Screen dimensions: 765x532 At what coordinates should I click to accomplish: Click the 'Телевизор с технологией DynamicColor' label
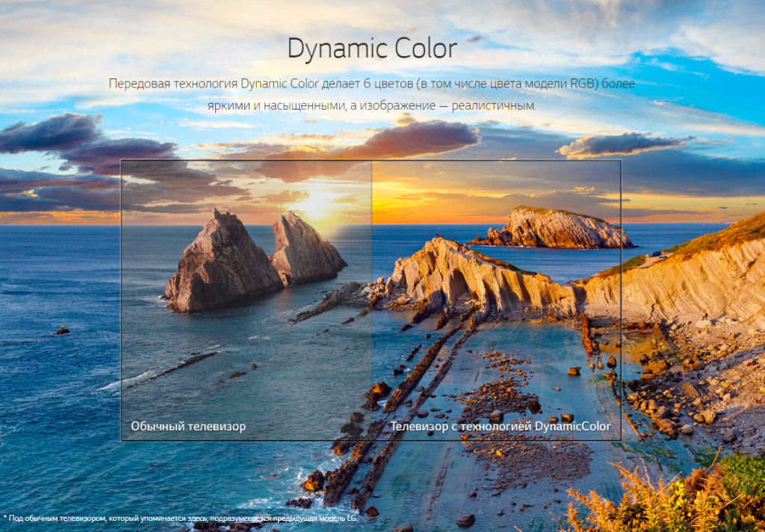500,426
